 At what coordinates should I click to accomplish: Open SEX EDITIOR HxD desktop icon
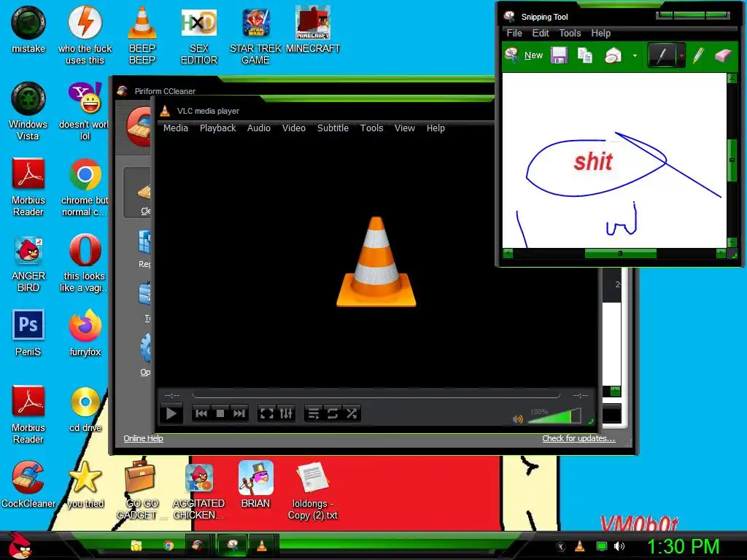click(x=198, y=36)
